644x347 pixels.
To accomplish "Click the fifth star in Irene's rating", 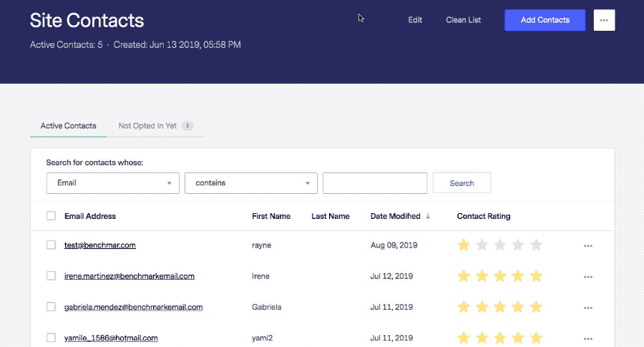I will (536, 276).
